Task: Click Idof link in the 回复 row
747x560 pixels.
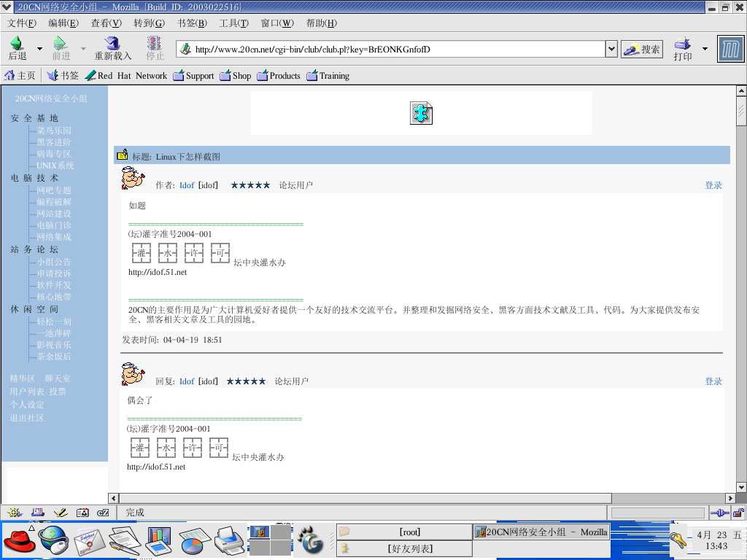Action: (187, 381)
